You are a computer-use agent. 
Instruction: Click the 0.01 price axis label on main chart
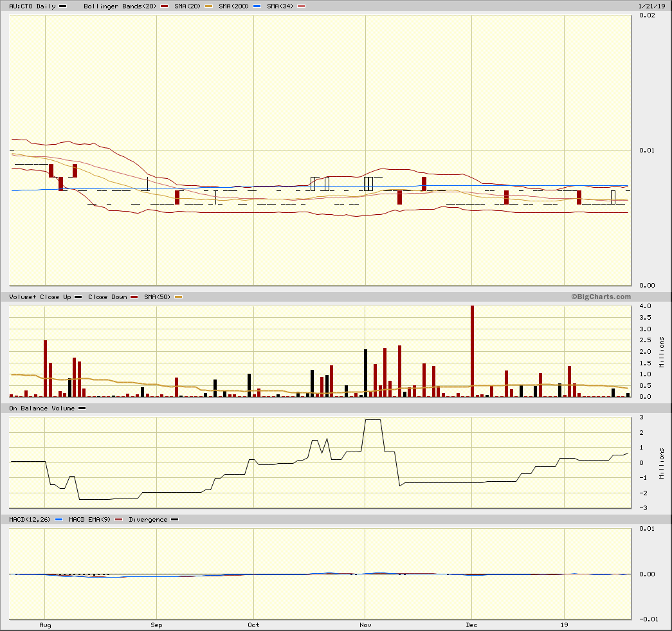coord(647,150)
